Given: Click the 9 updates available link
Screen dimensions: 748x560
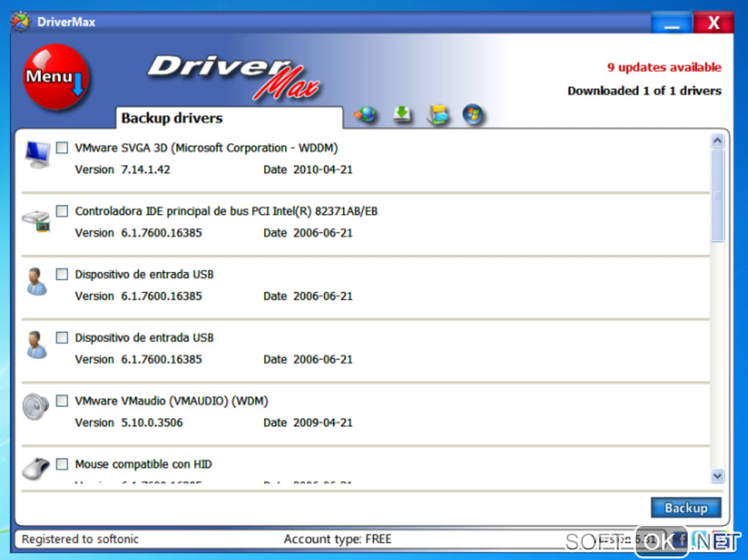Looking at the screenshot, I should point(664,67).
